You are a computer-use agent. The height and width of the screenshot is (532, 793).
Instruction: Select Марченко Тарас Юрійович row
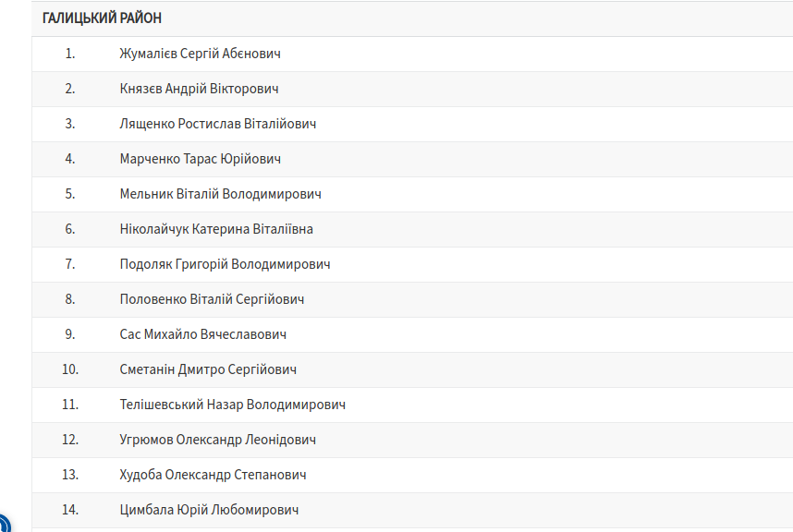pos(412,159)
